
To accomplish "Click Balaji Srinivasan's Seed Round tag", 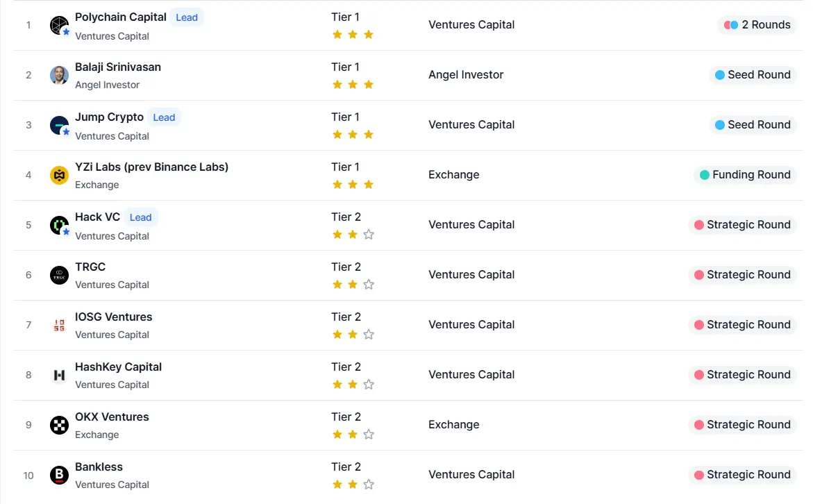I will tap(753, 75).
